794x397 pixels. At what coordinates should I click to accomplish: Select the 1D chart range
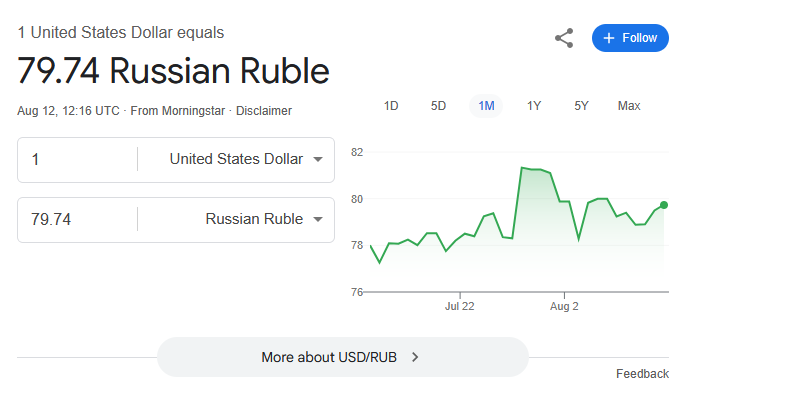pyautogui.click(x=391, y=106)
